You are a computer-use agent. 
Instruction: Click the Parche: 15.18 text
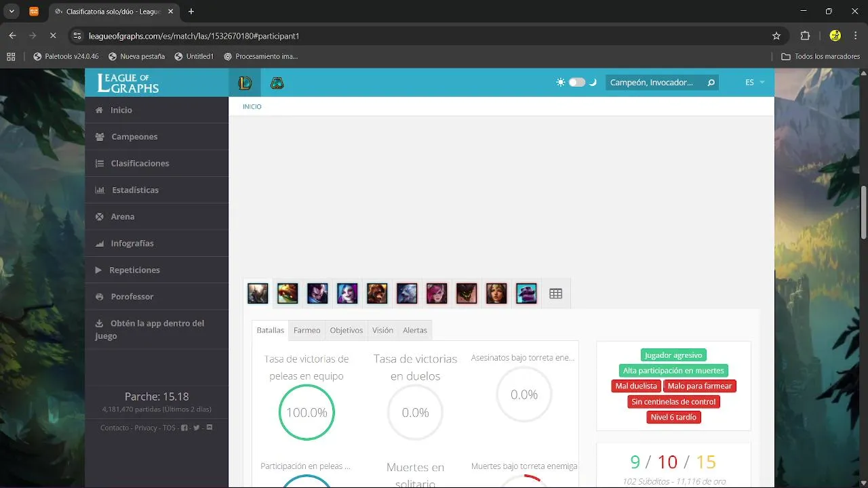(157, 396)
